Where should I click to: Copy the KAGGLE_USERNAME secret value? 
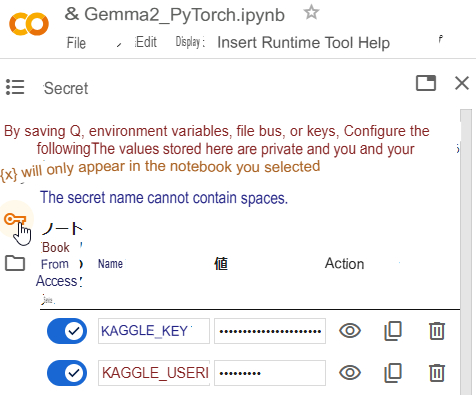[393, 373]
